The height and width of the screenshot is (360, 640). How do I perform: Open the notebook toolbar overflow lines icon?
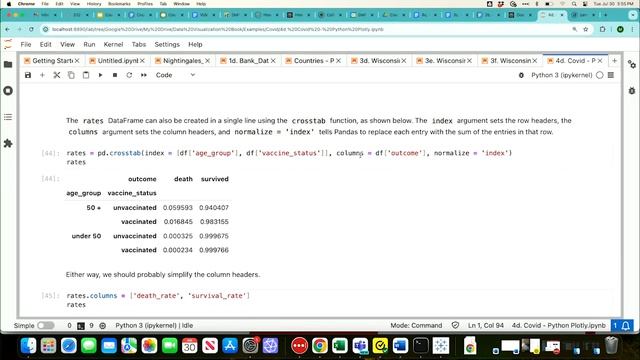(611, 75)
